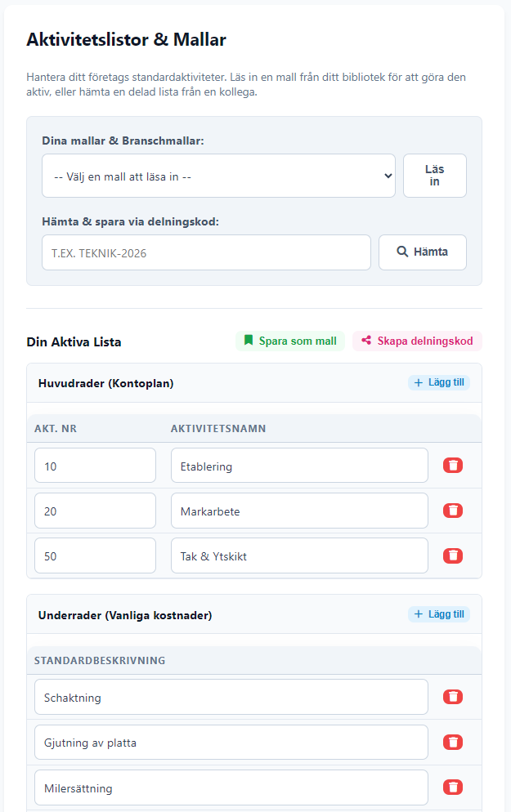
Task: Click the 'Läs in' button
Action: tap(434, 176)
